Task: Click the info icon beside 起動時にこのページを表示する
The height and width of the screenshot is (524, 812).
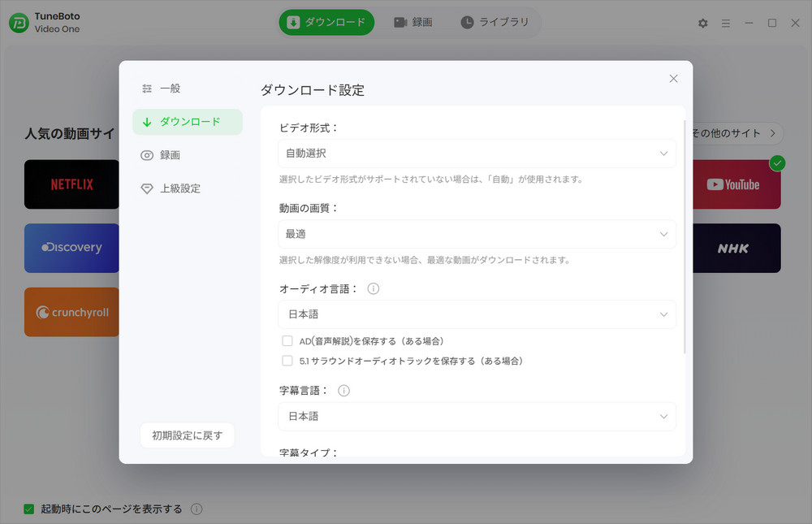Action: 197,509
